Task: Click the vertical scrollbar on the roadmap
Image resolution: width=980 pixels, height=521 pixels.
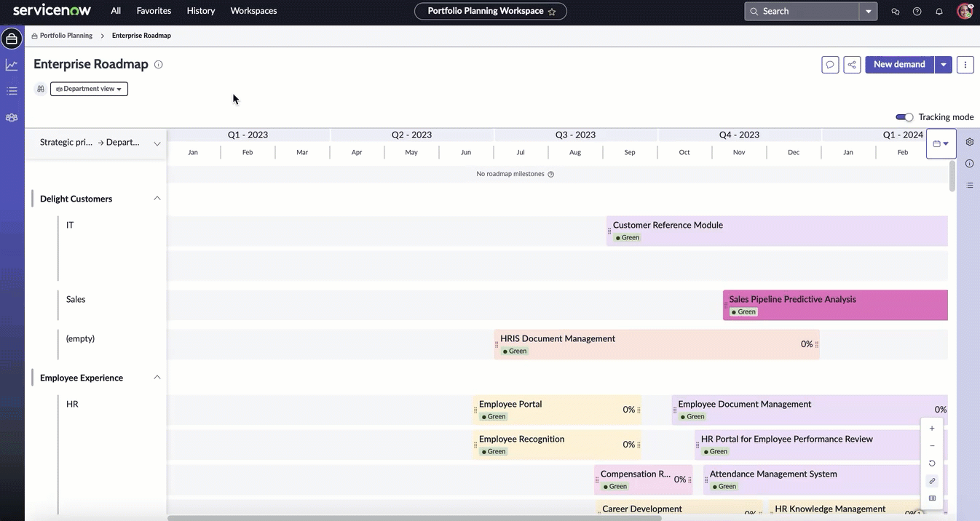Action: click(952, 176)
